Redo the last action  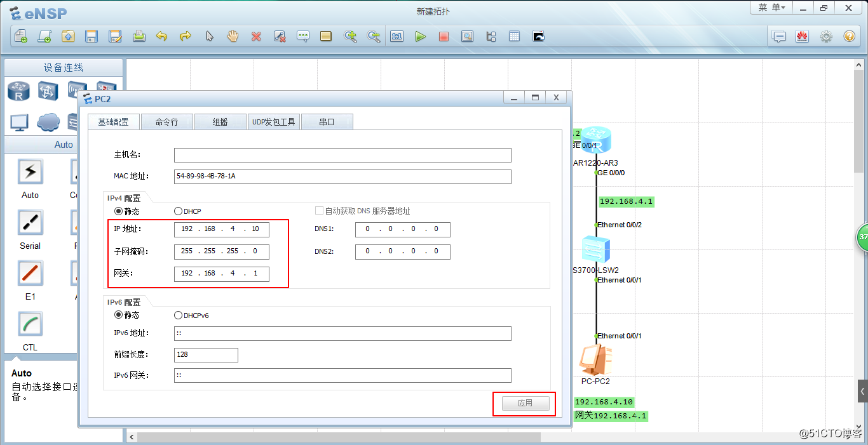[186, 36]
